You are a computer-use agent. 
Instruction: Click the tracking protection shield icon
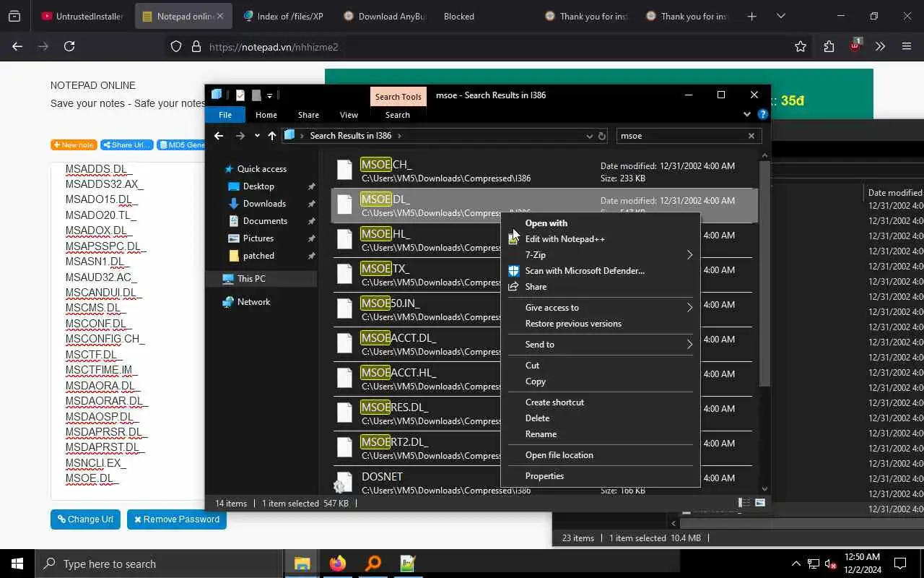click(x=176, y=47)
